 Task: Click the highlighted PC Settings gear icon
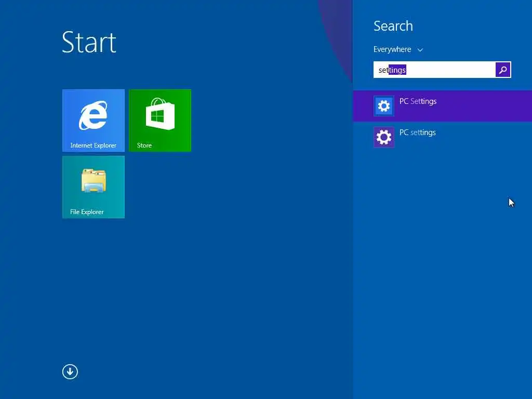pyautogui.click(x=384, y=106)
